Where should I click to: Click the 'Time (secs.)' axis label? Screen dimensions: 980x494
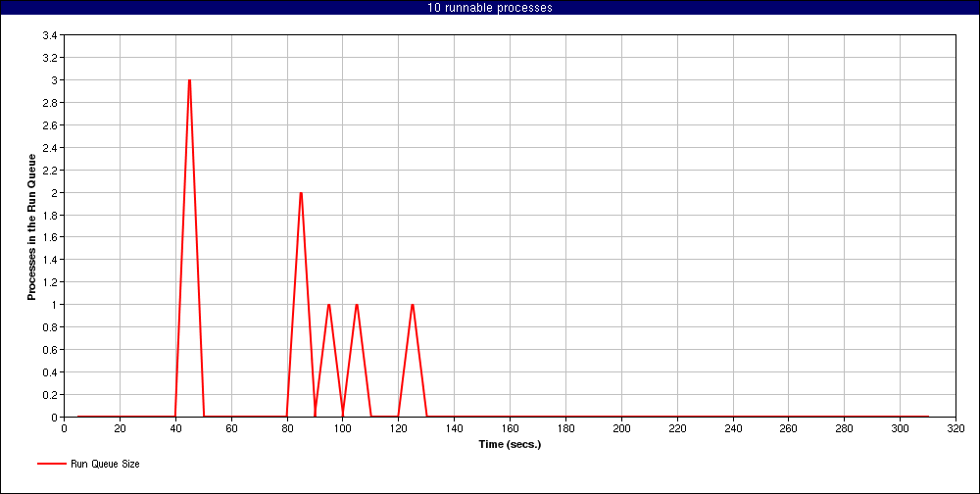(510, 445)
